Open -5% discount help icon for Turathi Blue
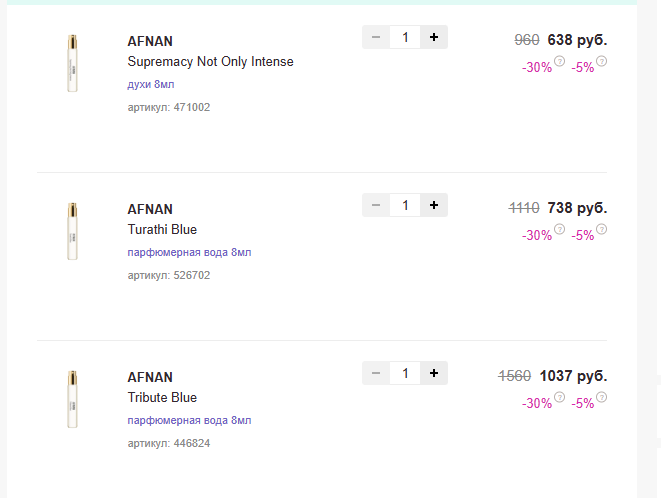 pos(602,229)
